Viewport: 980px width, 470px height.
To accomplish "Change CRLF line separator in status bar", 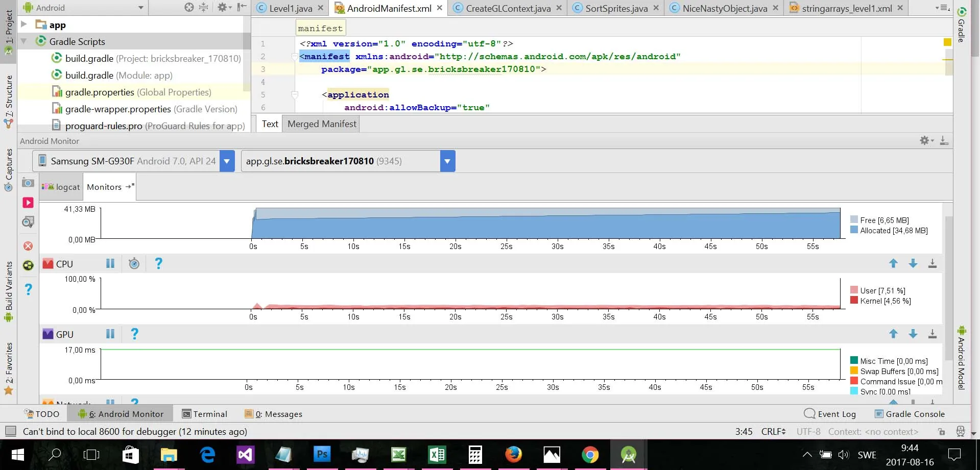I will click(774, 432).
